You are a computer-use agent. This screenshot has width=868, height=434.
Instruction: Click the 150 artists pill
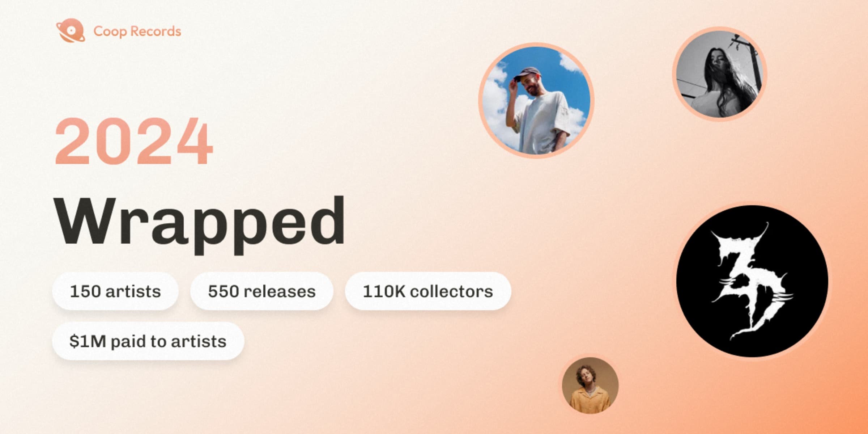(x=115, y=291)
